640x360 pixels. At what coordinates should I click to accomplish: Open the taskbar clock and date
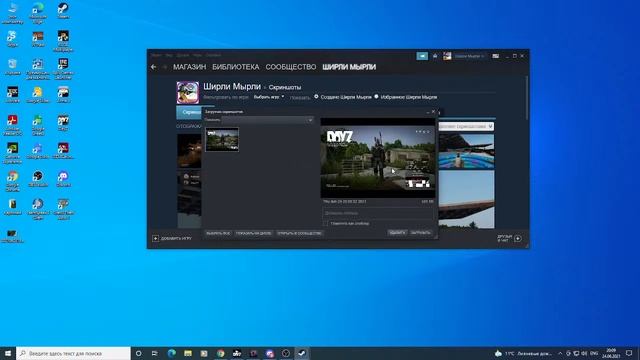pos(611,353)
